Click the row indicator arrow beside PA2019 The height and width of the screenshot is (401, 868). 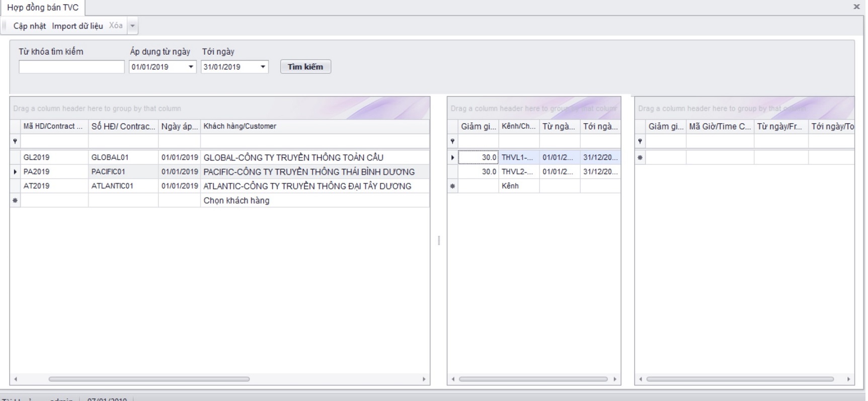15,172
